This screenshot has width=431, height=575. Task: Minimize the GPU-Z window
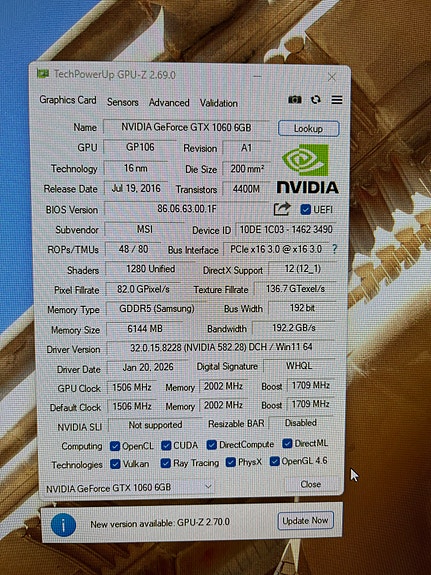point(257,76)
